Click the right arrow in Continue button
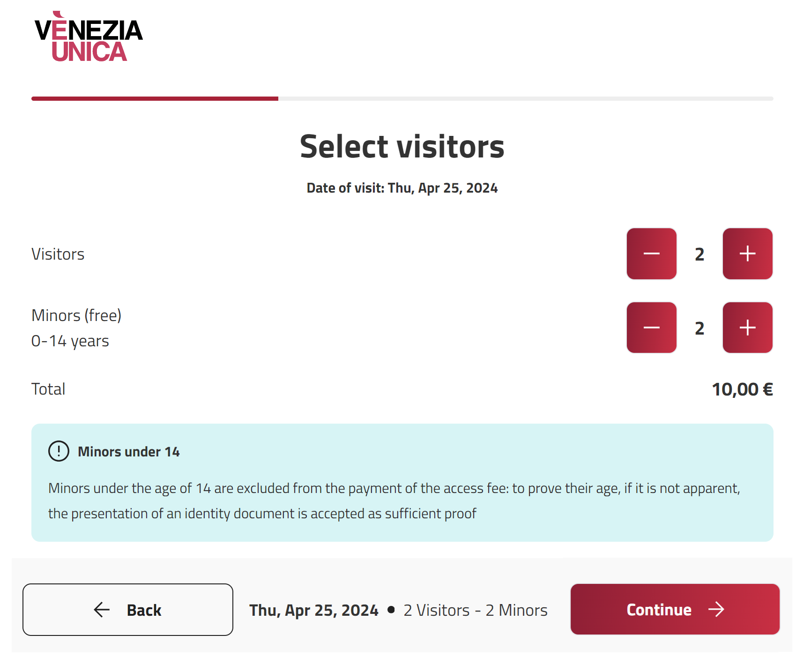 pyautogui.click(x=716, y=610)
